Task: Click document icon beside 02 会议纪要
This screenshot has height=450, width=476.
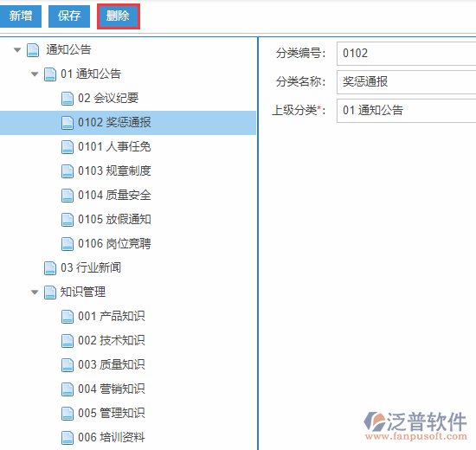Action: click(68, 99)
